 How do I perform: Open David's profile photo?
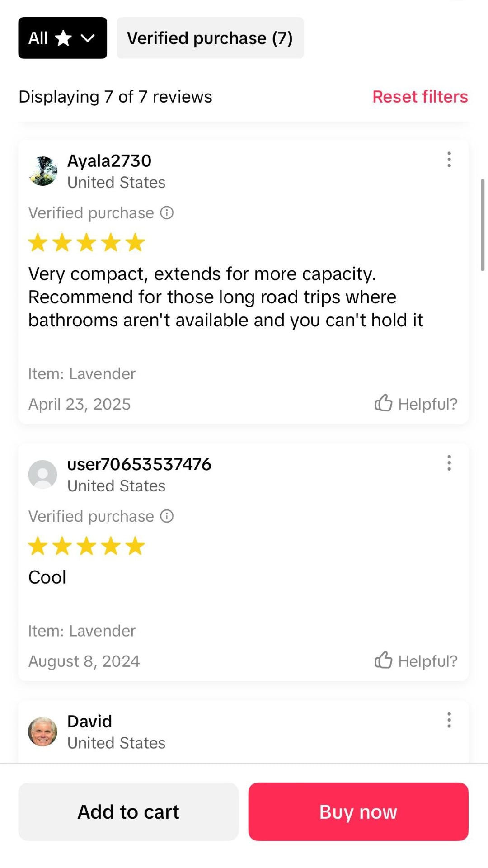(x=43, y=731)
